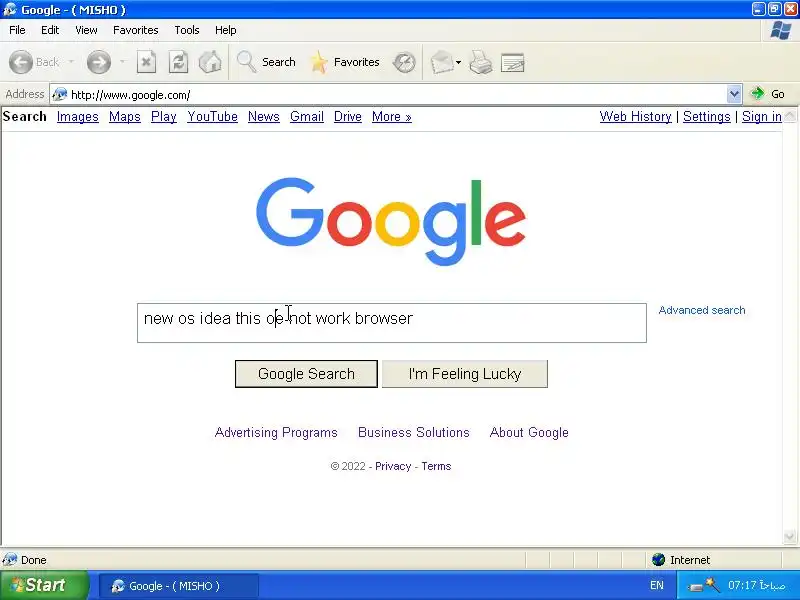Open the Start menu
Image resolution: width=800 pixels, height=600 pixels.
click(43, 585)
